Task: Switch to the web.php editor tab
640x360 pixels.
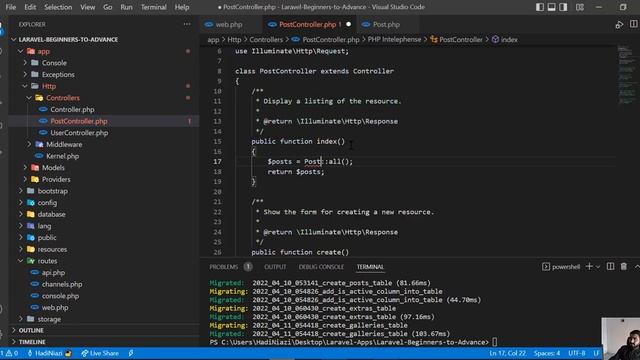Action: tap(229, 24)
